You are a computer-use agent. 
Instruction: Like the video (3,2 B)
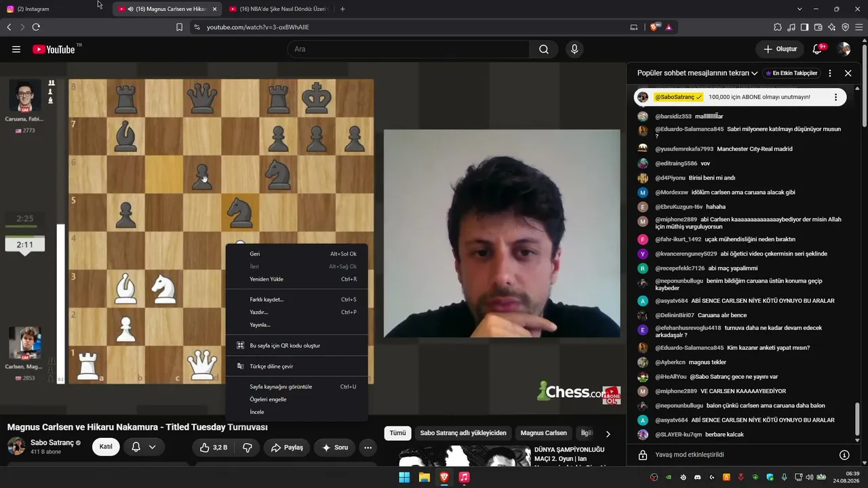[x=213, y=447]
